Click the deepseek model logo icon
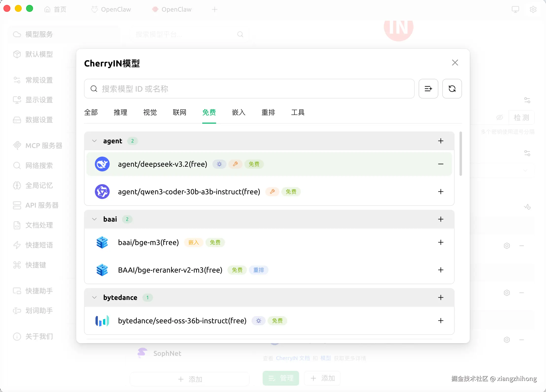This screenshot has width=546, height=392. (x=102, y=164)
